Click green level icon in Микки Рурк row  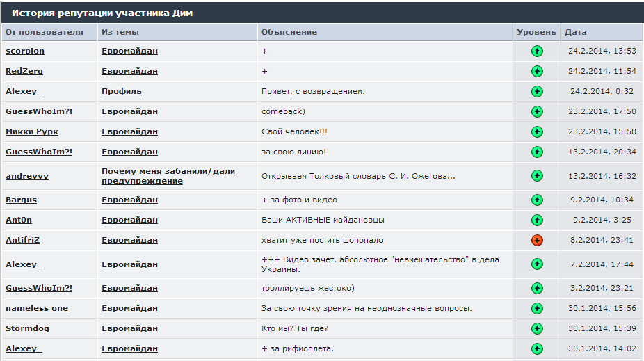click(x=537, y=131)
